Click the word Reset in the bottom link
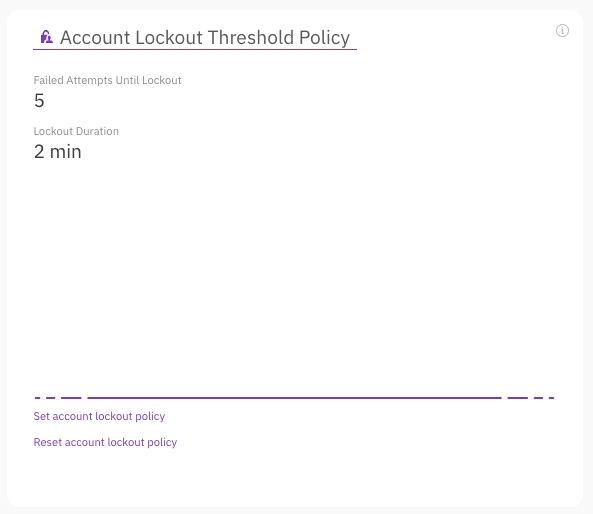The width and height of the screenshot is (593, 514). pos(48,442)
